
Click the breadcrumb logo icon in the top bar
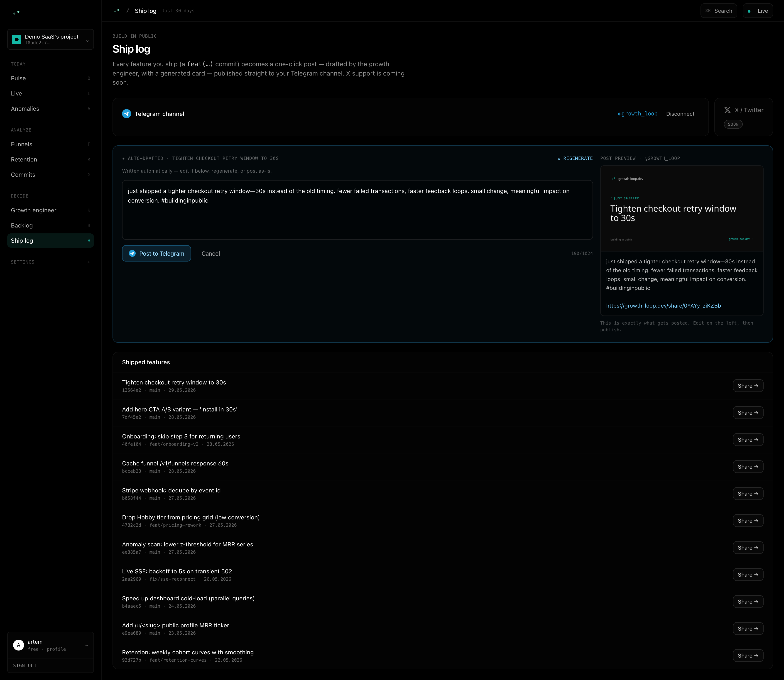117,11
